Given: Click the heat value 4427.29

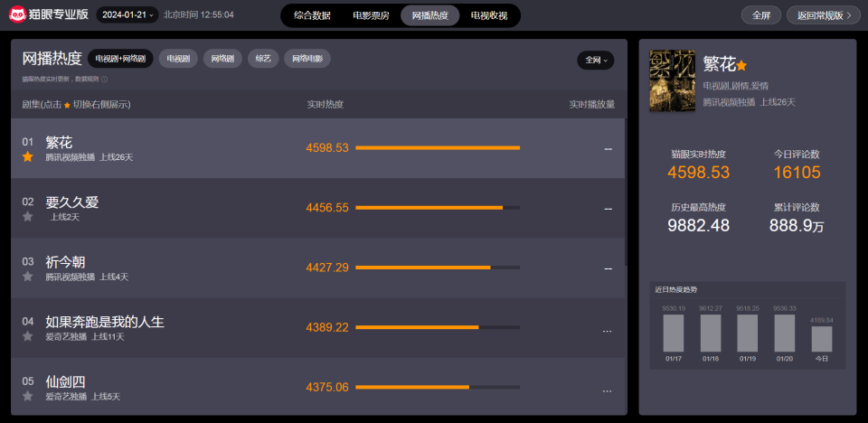Looking at the screenshot, I should (327, 268).
